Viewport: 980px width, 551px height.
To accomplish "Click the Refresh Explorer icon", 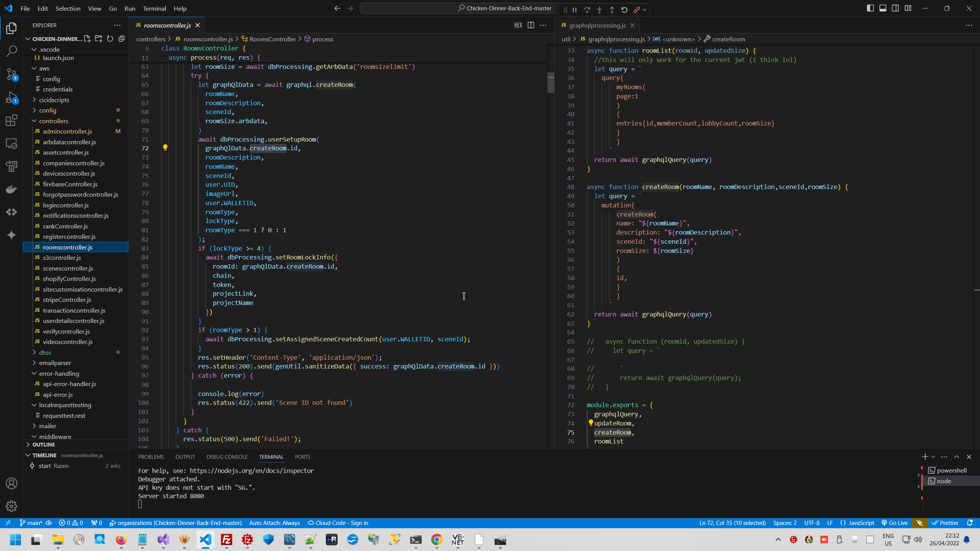I will tap(110, 39).
